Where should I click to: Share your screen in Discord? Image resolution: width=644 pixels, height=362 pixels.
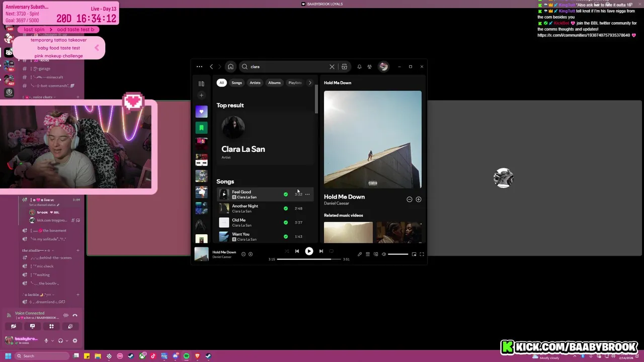(32, 326)
